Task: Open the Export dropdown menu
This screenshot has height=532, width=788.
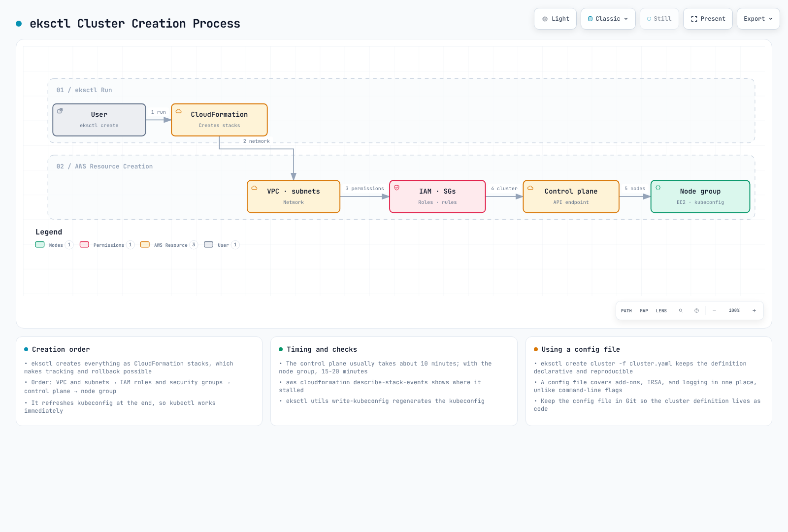Action: click(x=758, y=19)
